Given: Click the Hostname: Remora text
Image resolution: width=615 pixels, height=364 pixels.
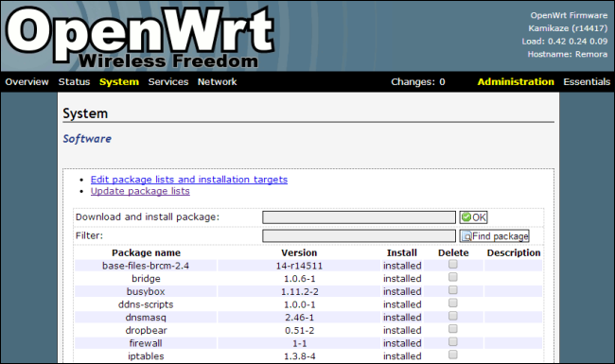Looking at the screenshot, I should pyautogui.click(x=568, y=54).
